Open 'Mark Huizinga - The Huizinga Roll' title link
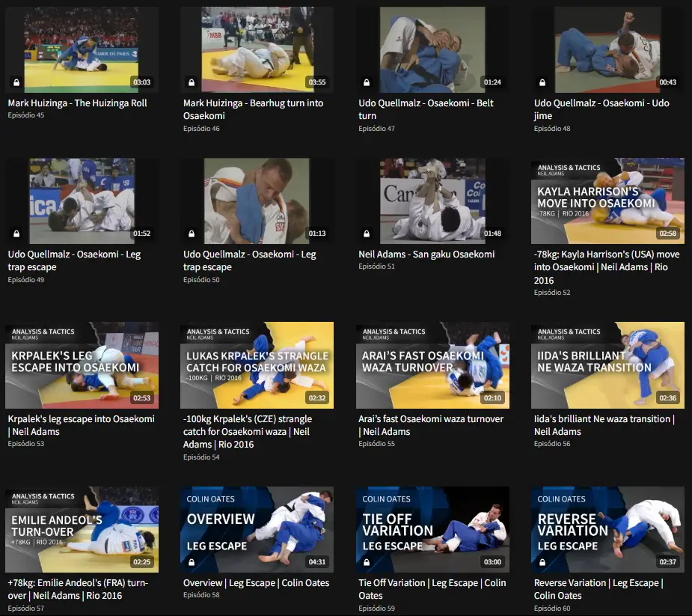Viewport: 692px width, 616px height. click(77, 103)
